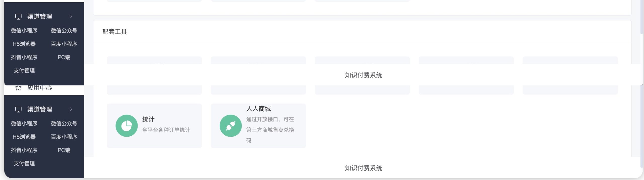This screenshot has height=180, width=644.
Task: Open 微信公众号 in the lower sidebar group
Action: pos(64,124)
